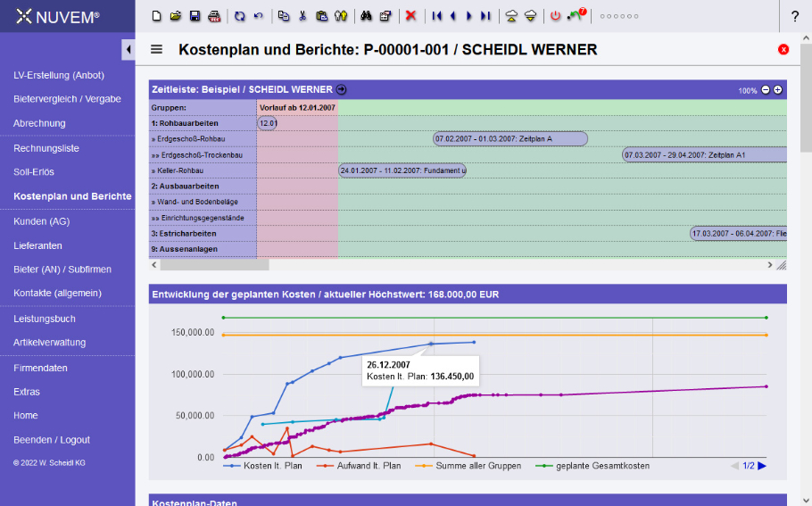Click the refresh arrows icon
This screenshot has height=506, width=812.
coord(239,16)
